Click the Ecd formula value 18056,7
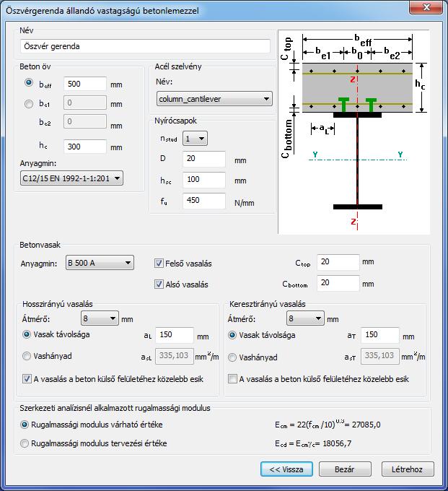 pyautogui.click(x=337, y=444)
